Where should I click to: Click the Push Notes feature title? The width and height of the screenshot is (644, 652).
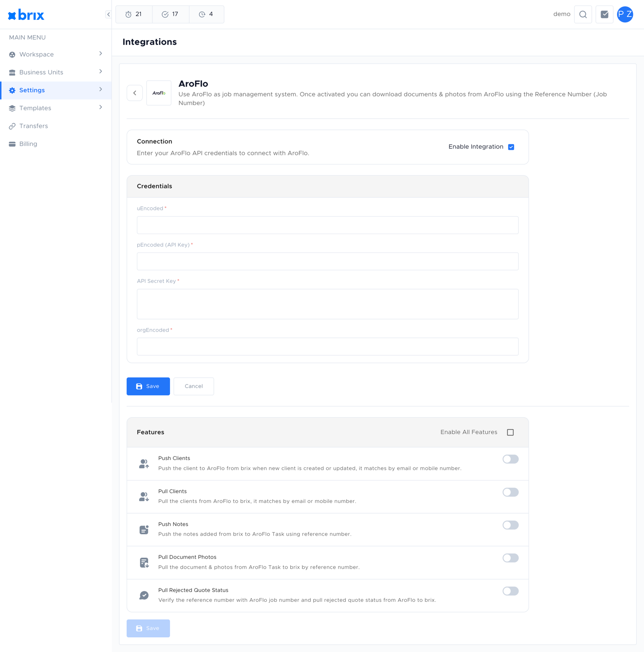(173, 524)
